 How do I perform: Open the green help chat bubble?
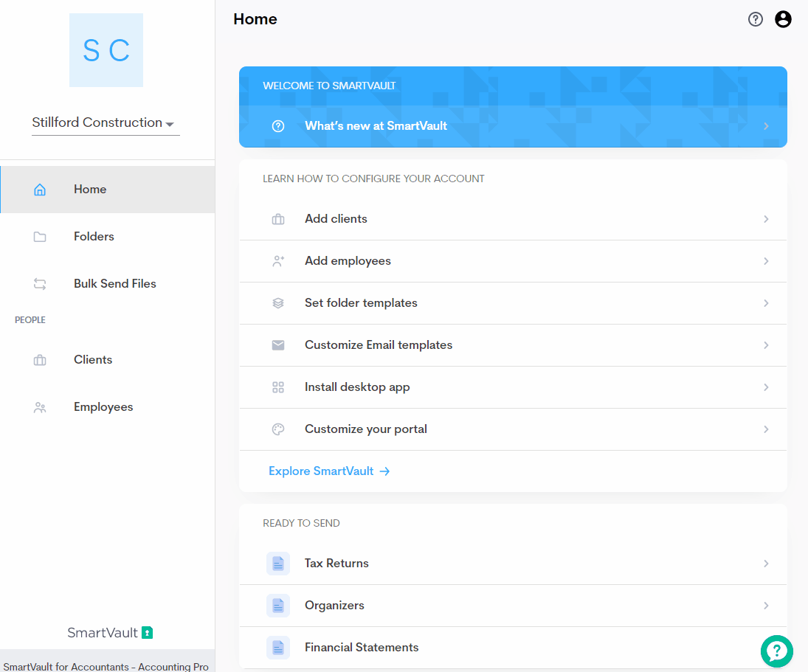click(x=777, y=651)
